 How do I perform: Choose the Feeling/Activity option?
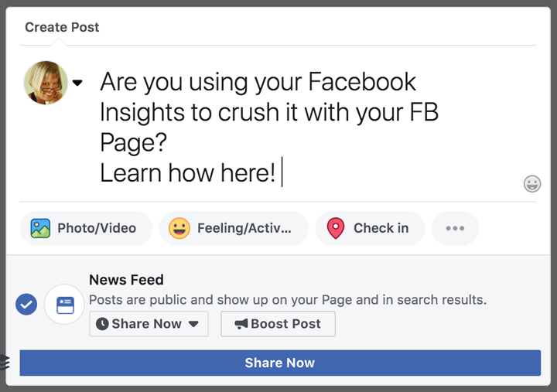click(244, 228)
